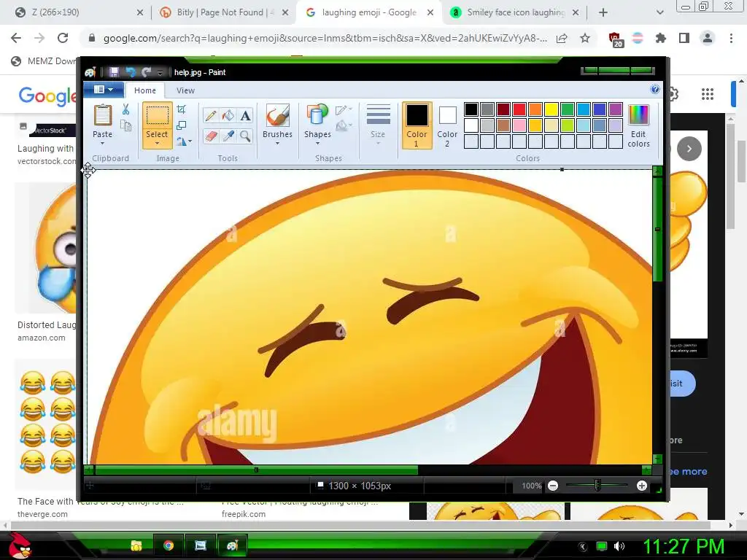Customize Quick Access Toolbar dropdown arrow
Screen dimensions: 747x560
pos(160,72)
